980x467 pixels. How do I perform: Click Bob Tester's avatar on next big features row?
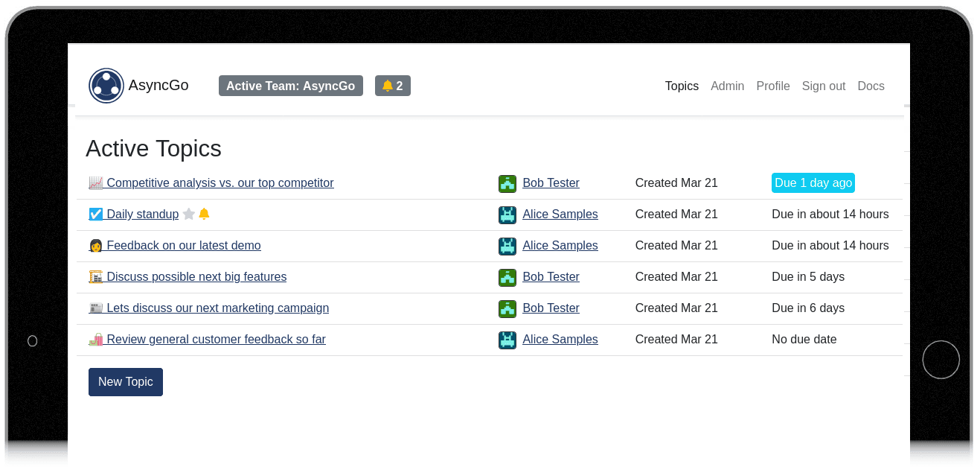(507, 277)
